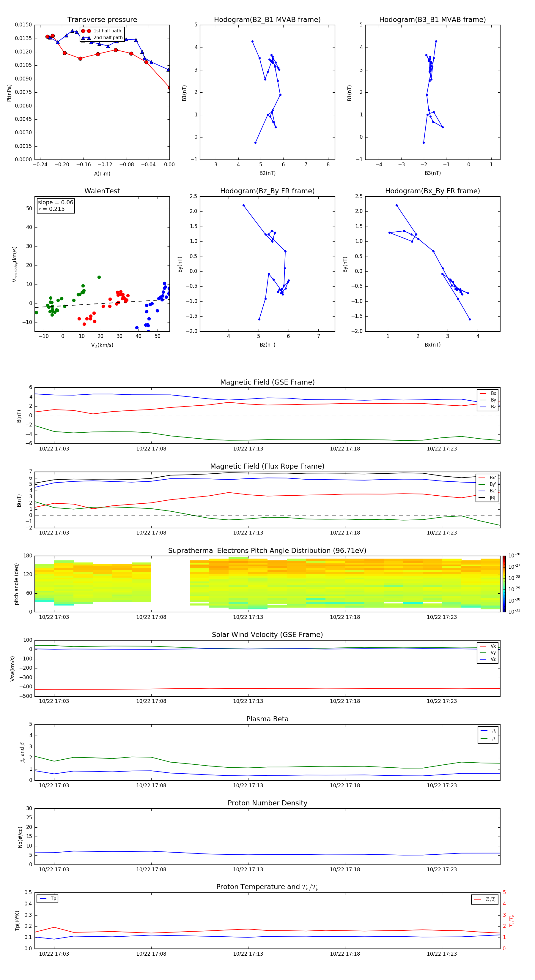Image resolution: width=535 pixels, height=980 pixels.
Task: Click the 'Hodogram(B2_B1 MVAB frame)' title
Action: pyautogui.click(x=267, y=20)
